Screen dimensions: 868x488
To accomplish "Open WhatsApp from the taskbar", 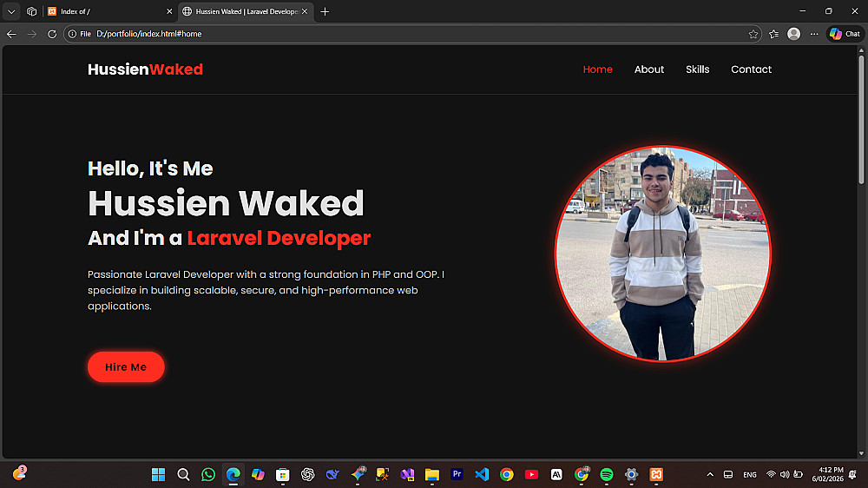I will point(208,474).
